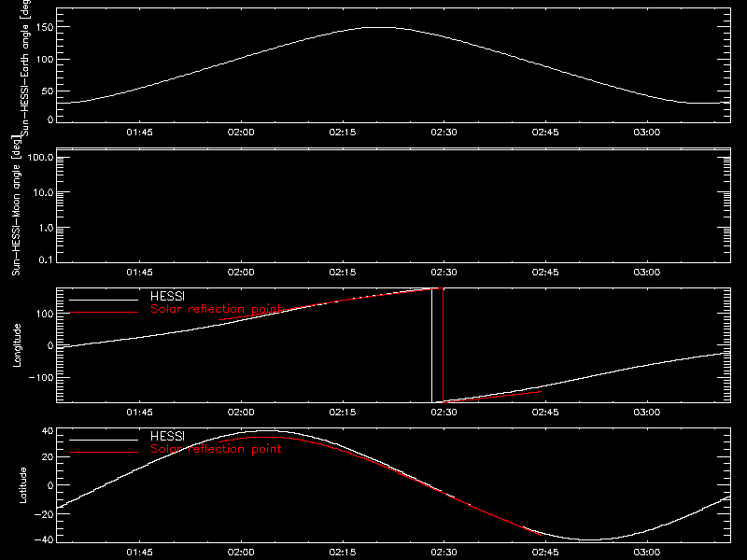Viewport: 747px width, 560px height.
Task: Click the white HESSI legend line in Latitude plot
Action: (x=104, y=440)
